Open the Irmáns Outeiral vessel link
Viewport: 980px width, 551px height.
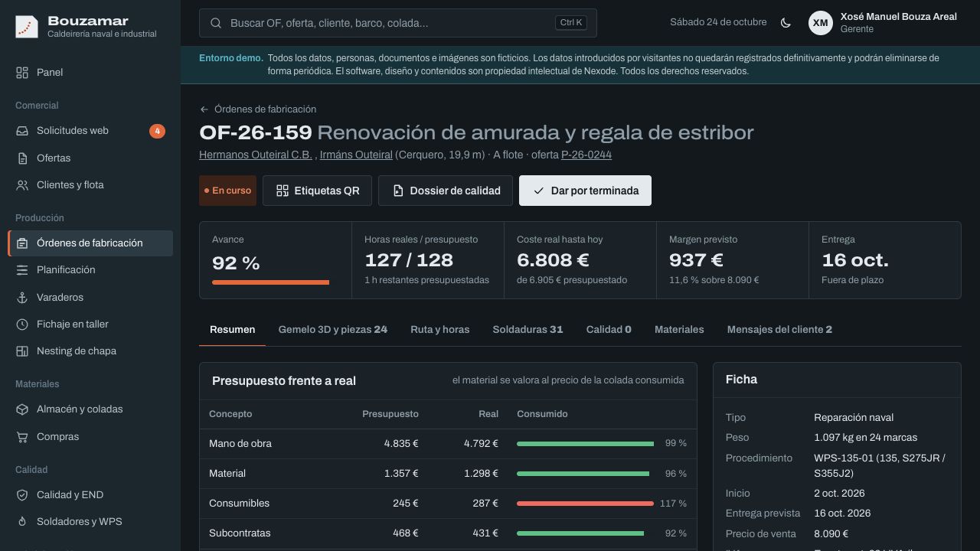click(x=356, y=155)
